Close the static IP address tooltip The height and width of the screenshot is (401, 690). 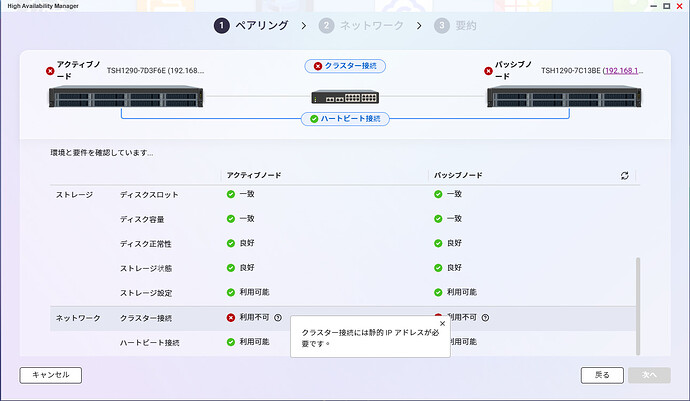pos(442,324)
